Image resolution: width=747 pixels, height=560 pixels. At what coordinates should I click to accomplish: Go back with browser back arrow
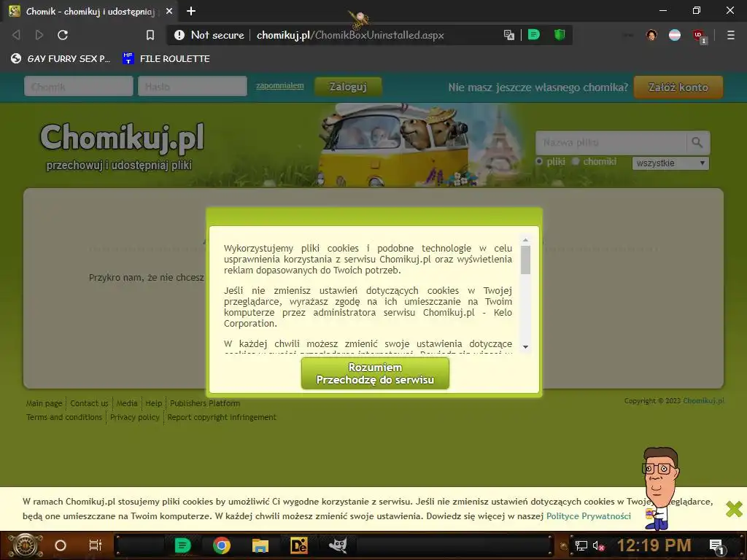16,35
